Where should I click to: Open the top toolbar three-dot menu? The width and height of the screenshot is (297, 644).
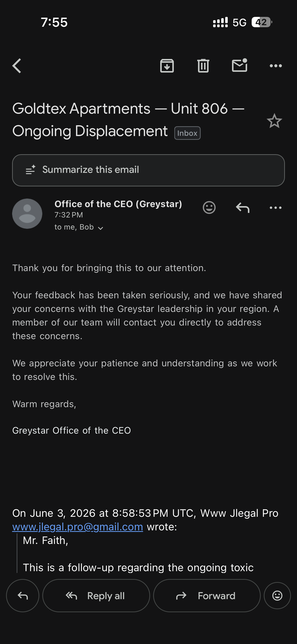(276, 66)
